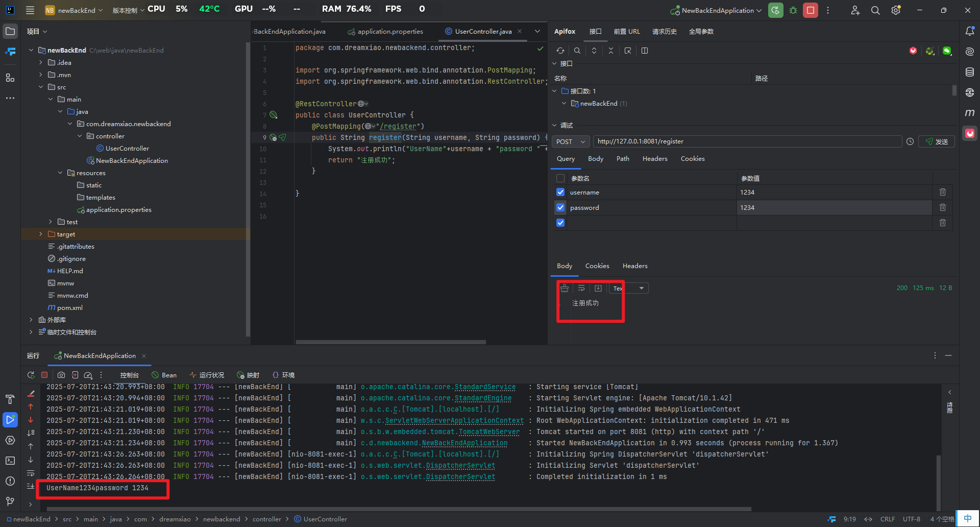Delete the username parameter row
The image size is (980, 527).
click(x=942, y=192)
